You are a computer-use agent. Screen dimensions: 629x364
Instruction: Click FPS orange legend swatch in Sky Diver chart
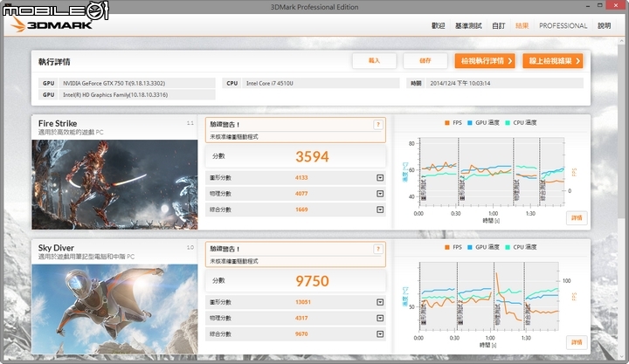[x=447, y=247]
